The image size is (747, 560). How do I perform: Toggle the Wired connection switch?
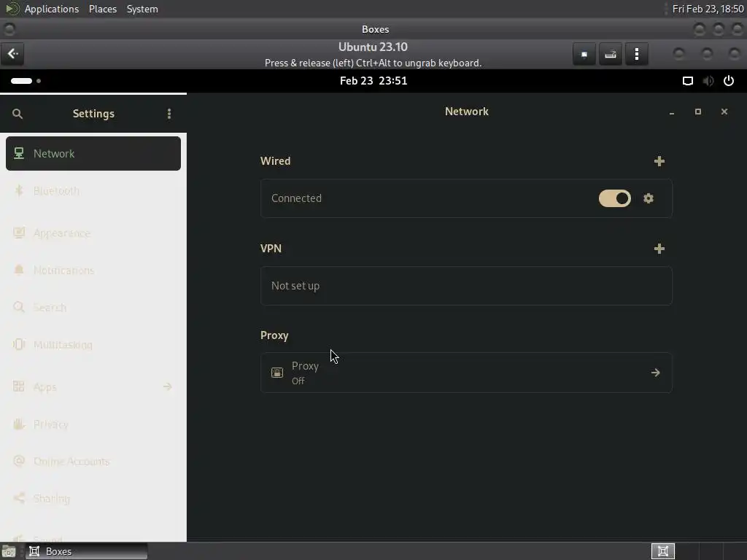[614, 198]
